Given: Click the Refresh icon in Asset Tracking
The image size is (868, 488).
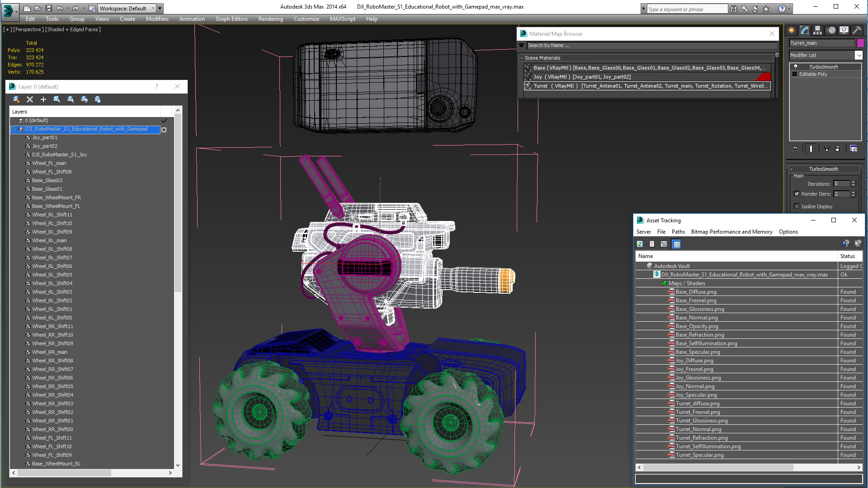Looking at the screenshot, I should 640,244.
